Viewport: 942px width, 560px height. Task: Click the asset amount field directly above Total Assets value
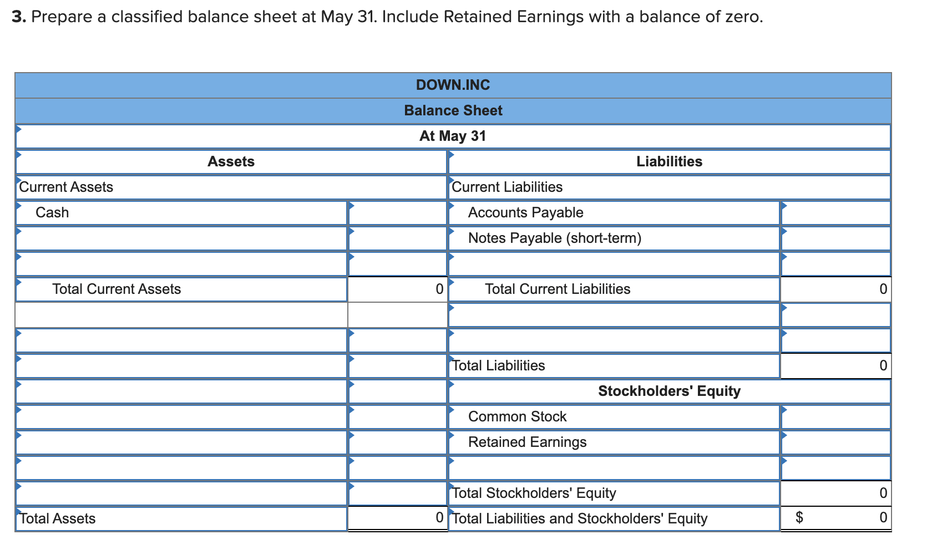(397, 493)
